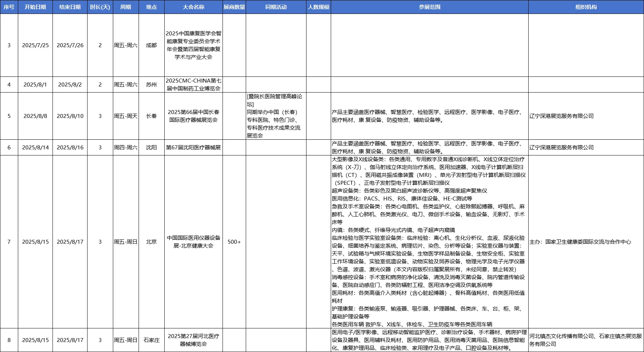Click the 医用电子/医学影像 exhibit scope cell

pos(430,340)
